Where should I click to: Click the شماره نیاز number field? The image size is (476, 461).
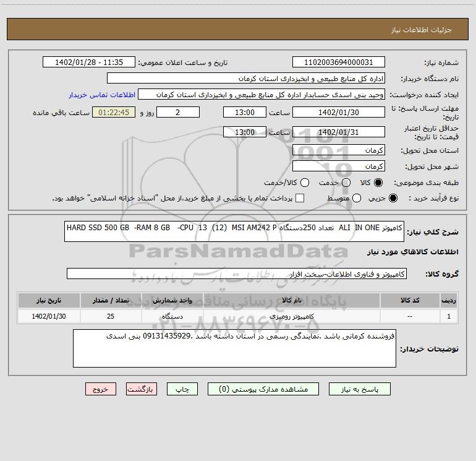pyautogui.click(x=339, y=62)
